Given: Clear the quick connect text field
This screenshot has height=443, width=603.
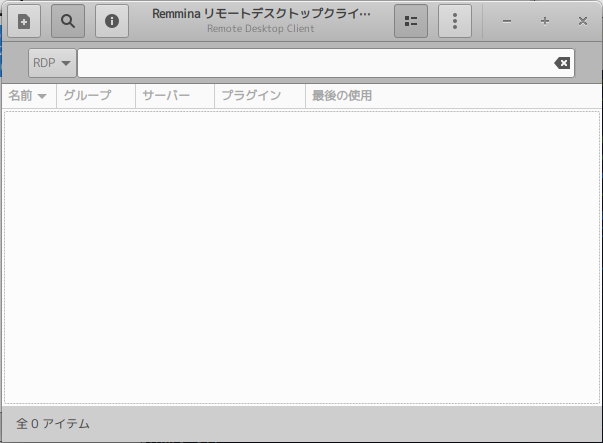Looking at the screenshot, I should [562, 63].
